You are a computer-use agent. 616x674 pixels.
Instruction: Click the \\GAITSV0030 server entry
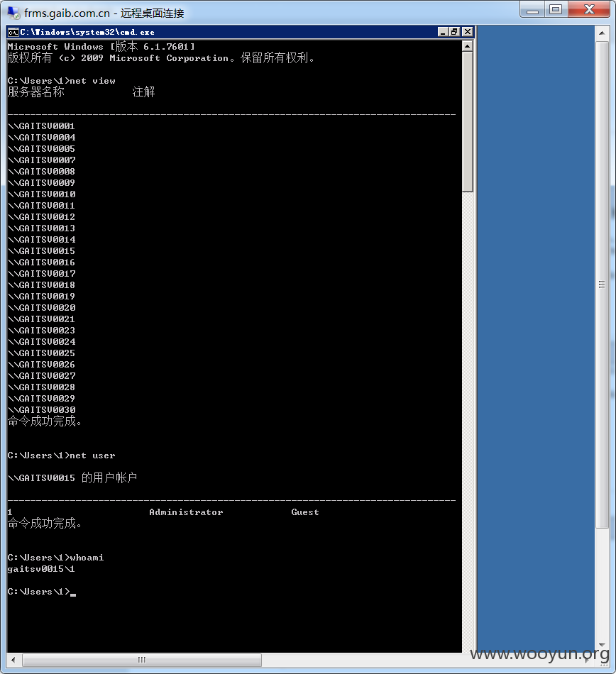coord(41,410)
